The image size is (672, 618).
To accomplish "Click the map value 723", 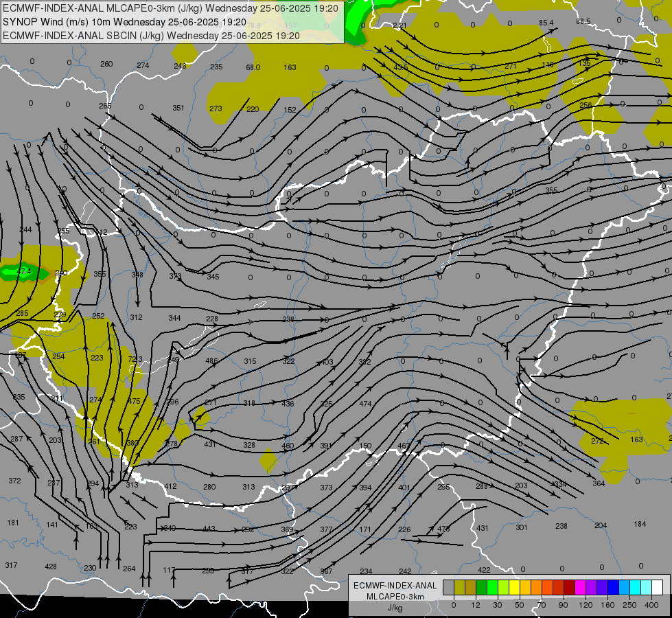I will point(135,359).
